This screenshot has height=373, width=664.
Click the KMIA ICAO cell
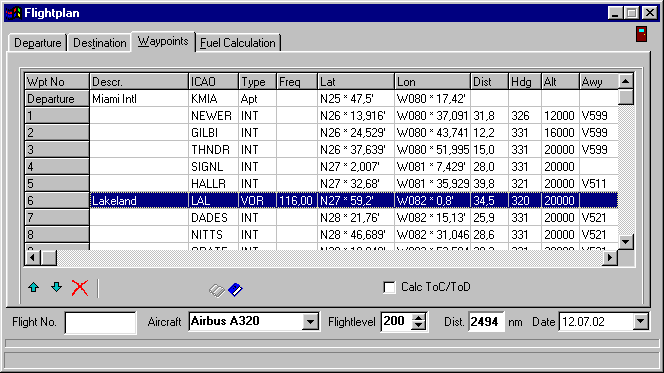point(213,99)
